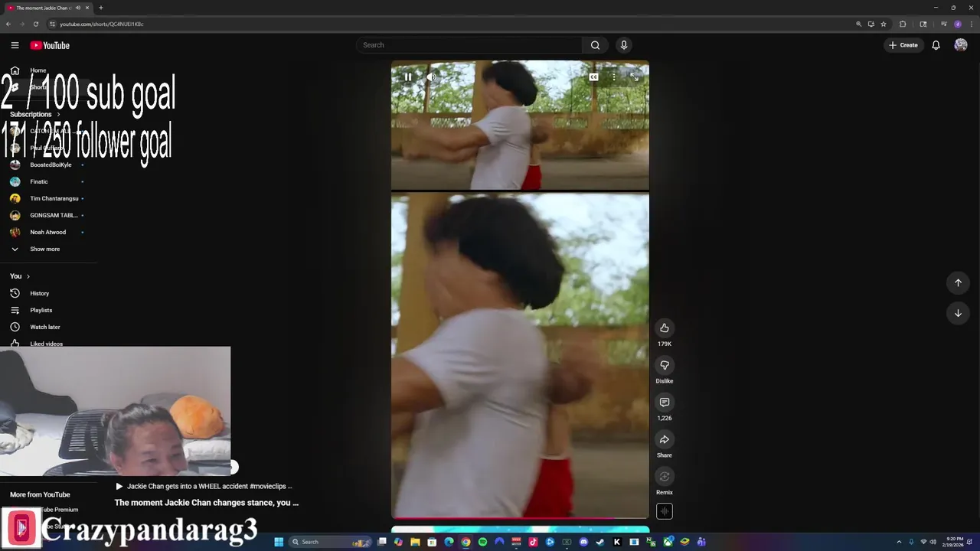Open Spotify from the taskbar
980x551 pixels.
pos(482,542)
